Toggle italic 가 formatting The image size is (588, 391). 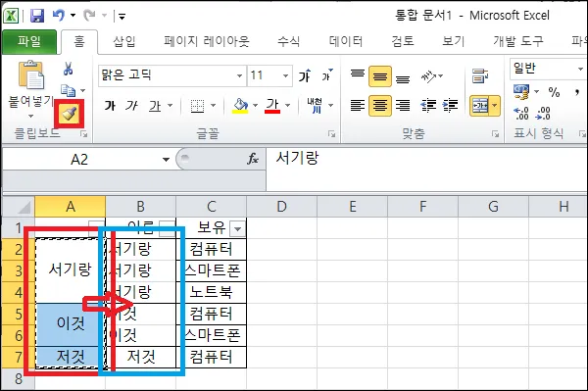(131, 106)
